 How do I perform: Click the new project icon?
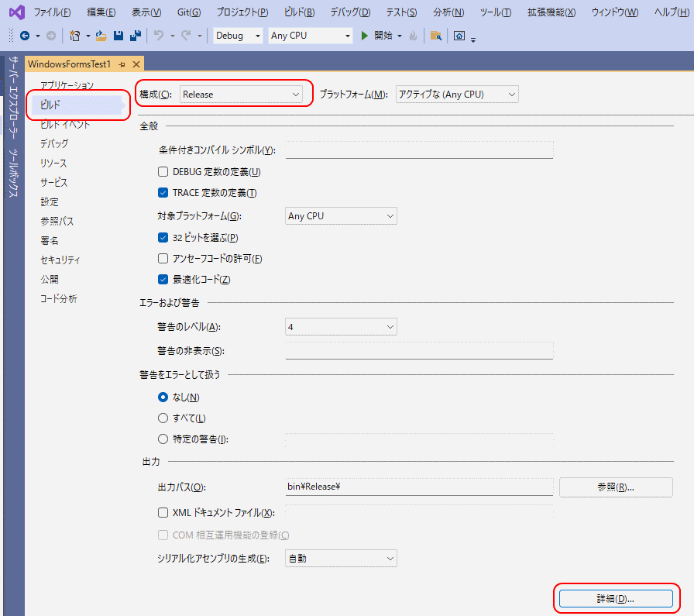(x=75, y=36)
